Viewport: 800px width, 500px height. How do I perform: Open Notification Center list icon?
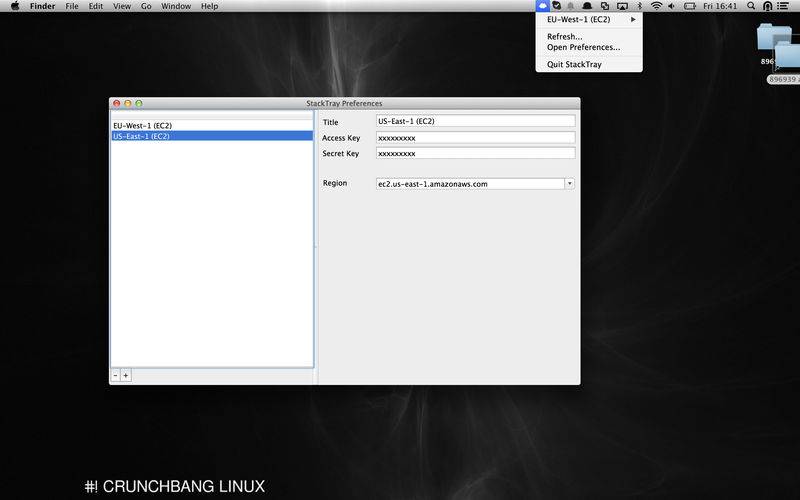pos(783,6)
